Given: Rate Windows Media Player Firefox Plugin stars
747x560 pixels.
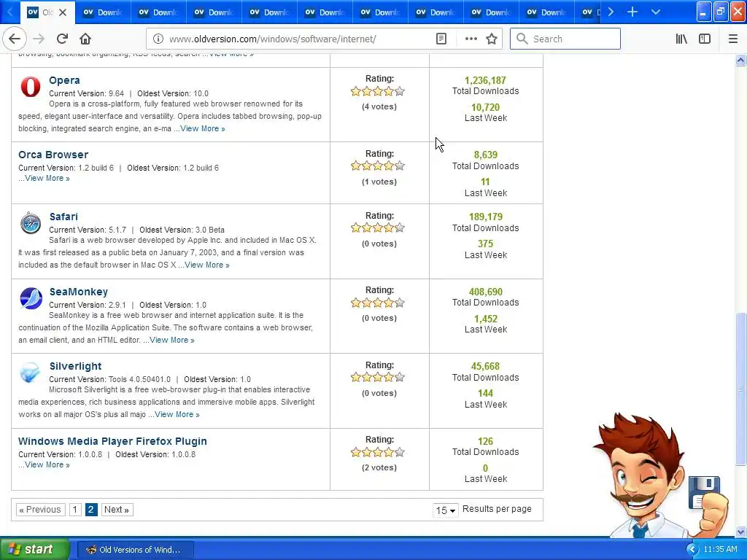Looking at the screenshot, I should (378, 452).
